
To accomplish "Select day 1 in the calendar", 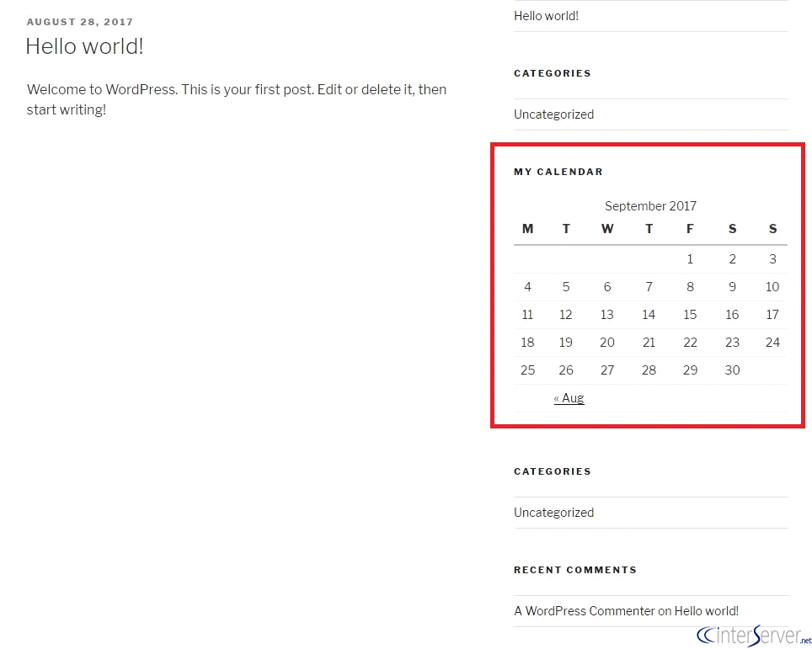I will click(690, 258).
